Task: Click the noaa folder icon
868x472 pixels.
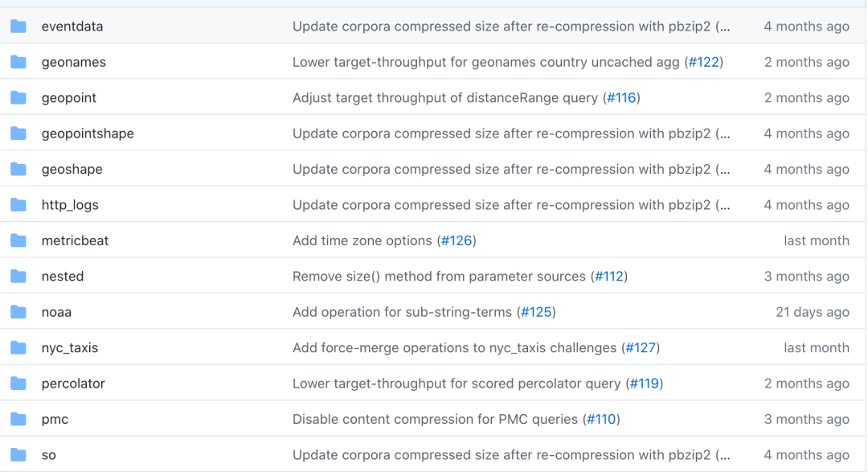Action: point(18,312)
